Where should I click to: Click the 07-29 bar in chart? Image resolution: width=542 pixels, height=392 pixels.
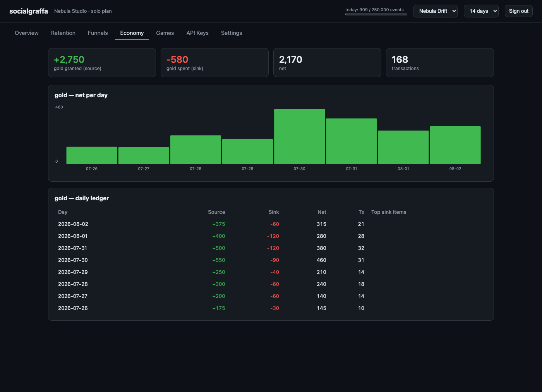click(247, 151)
